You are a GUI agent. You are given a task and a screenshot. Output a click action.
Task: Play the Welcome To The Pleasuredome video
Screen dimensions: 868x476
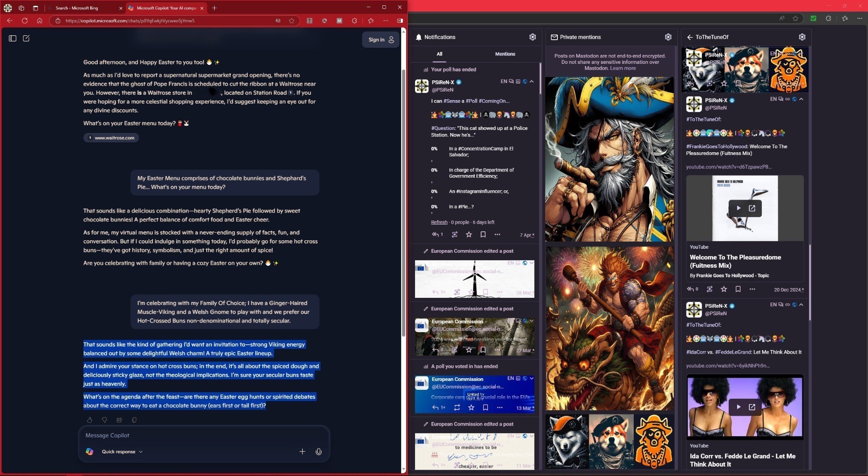pos(739,208)
